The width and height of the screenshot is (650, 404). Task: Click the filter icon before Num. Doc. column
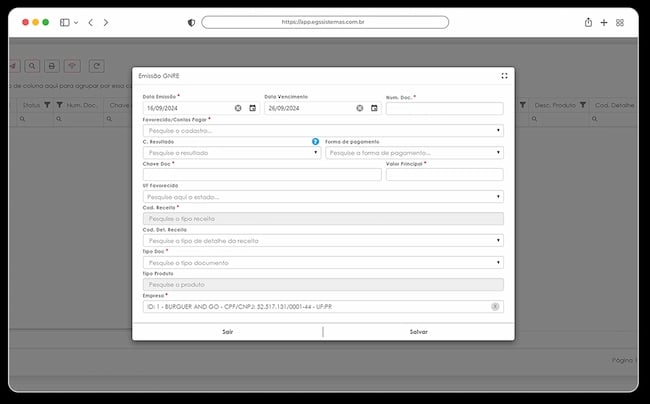point(60,105)
